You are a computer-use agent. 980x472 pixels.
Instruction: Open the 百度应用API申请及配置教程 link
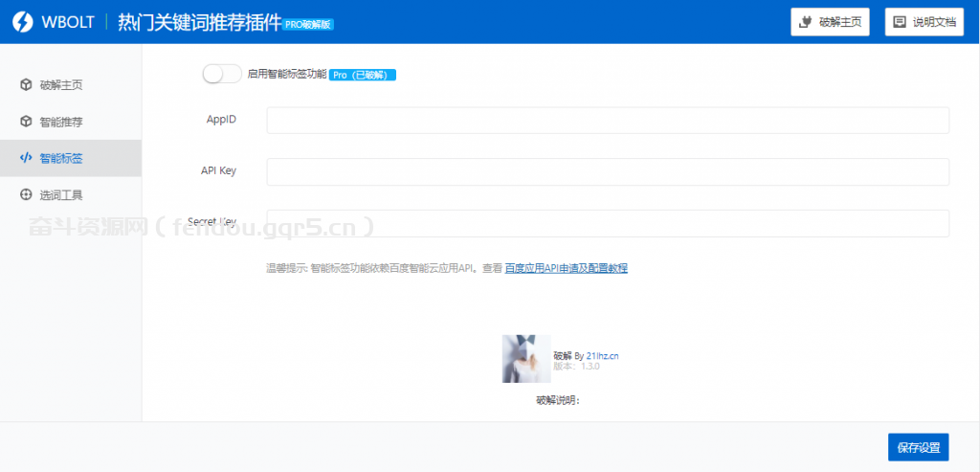pyautogui.click(x=567, y=269)
